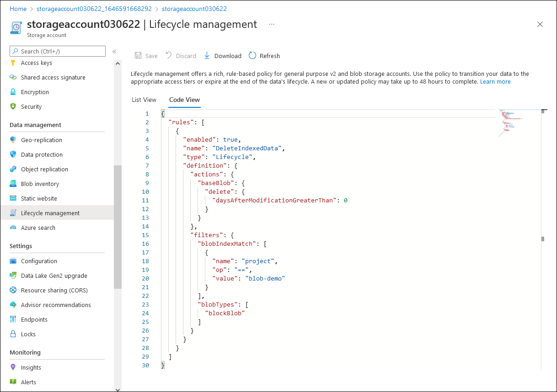
Task: Click "blockBlob" value in code
Action: tap(225, 313)
